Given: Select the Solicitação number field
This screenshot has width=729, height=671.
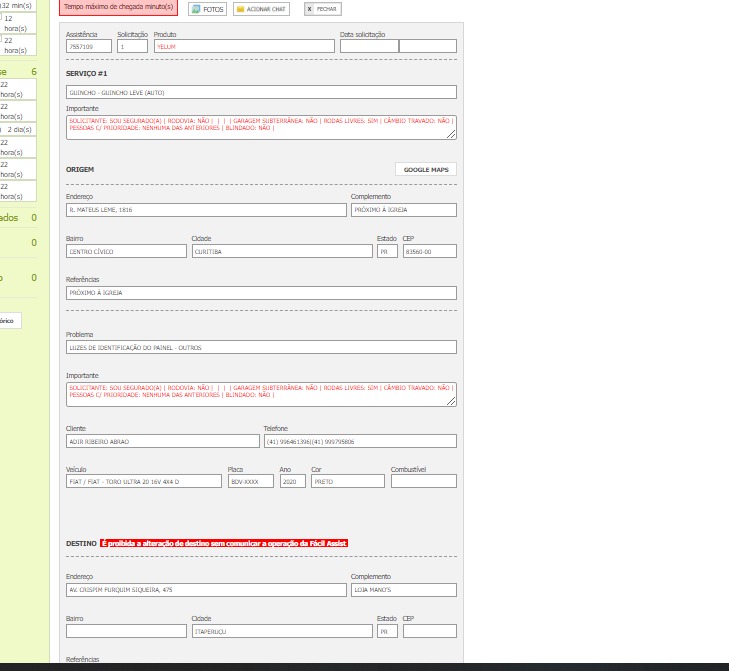Looking at the screenshot, I should 133,46.
